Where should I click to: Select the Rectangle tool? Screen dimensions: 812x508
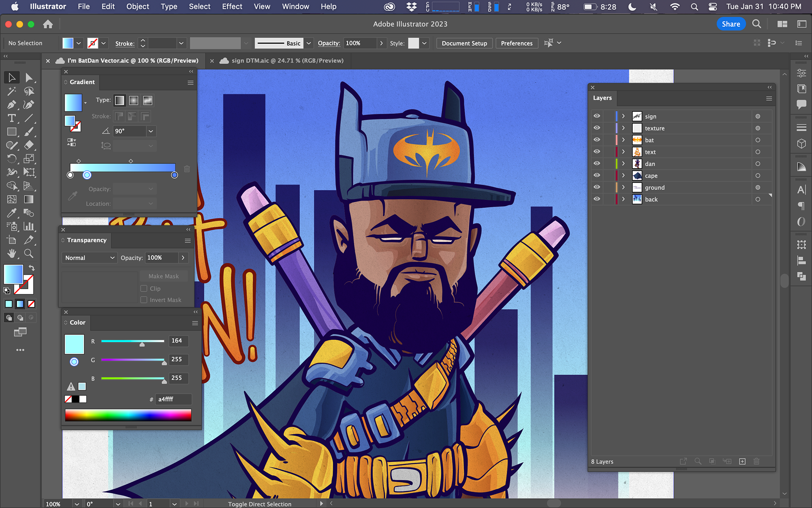(x=12, y=132)
